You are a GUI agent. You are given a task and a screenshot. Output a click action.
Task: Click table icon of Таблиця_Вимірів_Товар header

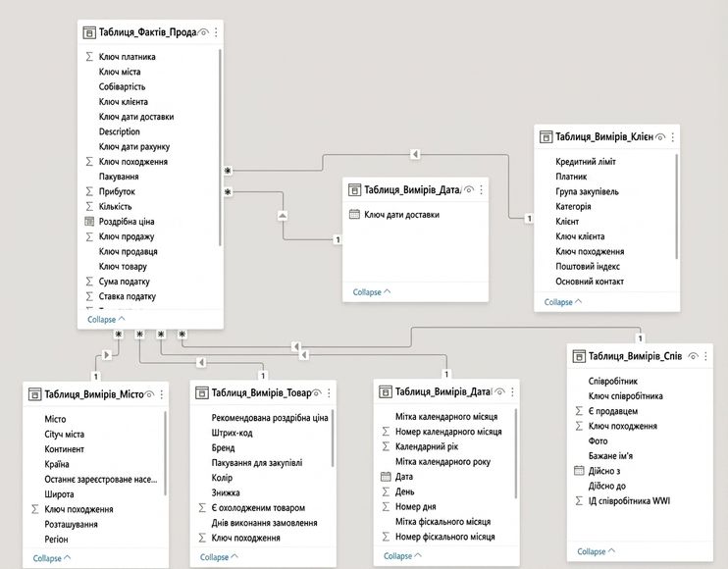pyautogui.click(x=202, y=393)
